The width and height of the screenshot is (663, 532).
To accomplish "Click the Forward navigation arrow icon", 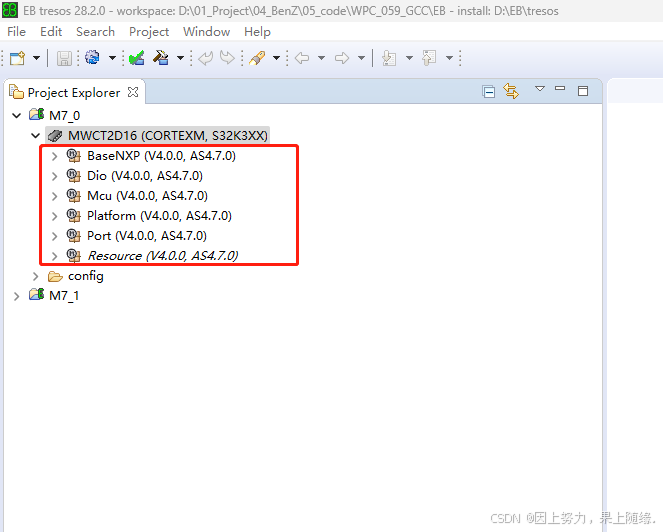I will (342, 58).
